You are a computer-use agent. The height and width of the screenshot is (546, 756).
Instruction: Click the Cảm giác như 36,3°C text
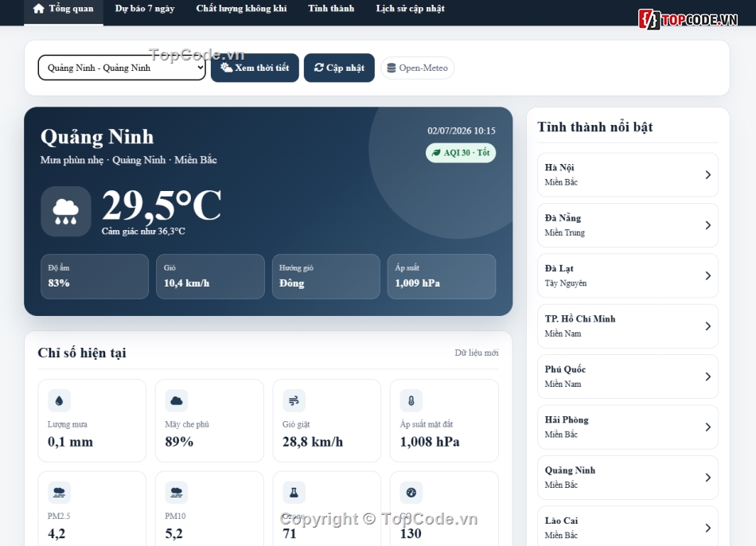pyautogui.click(x=143, y=232)
